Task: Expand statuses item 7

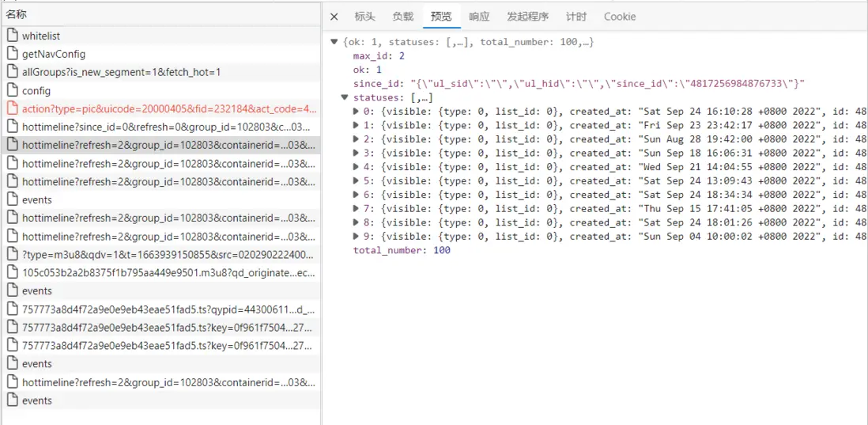Action: coord(356,208)
